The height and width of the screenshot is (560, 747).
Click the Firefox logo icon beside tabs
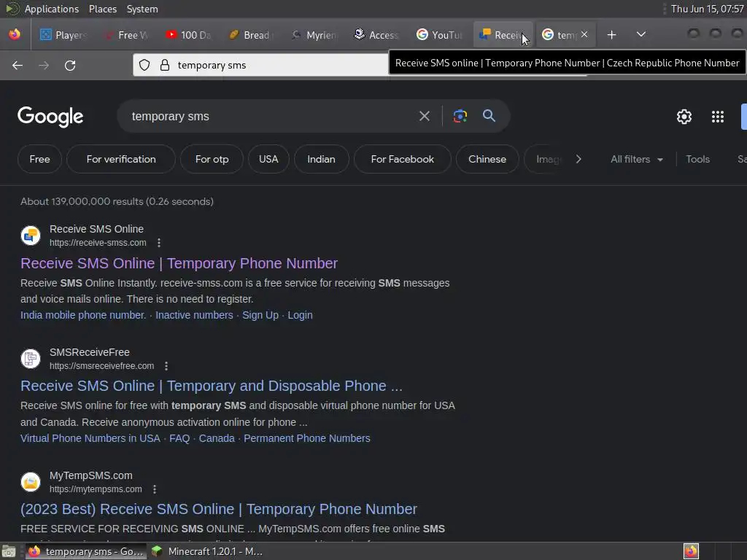click(x=15, y=34)
